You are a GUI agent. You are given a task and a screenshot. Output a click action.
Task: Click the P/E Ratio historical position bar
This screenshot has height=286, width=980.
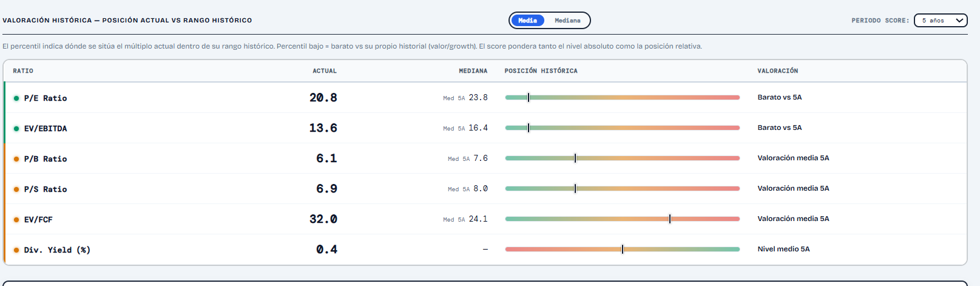[622, 97]
